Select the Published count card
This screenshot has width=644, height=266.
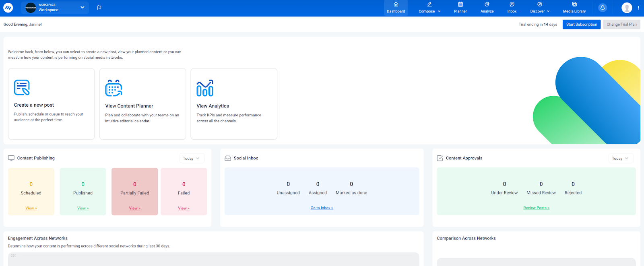point(83,192)
